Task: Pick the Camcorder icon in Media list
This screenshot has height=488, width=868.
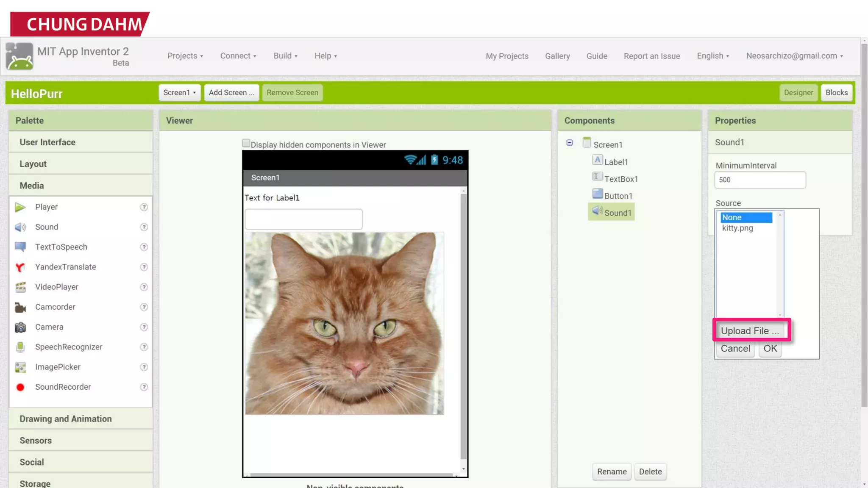Action: pyautogui.click(x=20, y=307)
